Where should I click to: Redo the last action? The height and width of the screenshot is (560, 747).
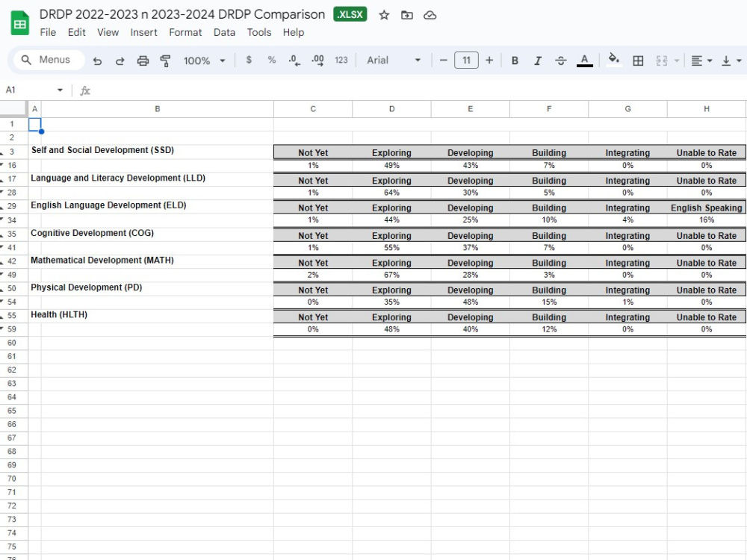pos(120,60)
